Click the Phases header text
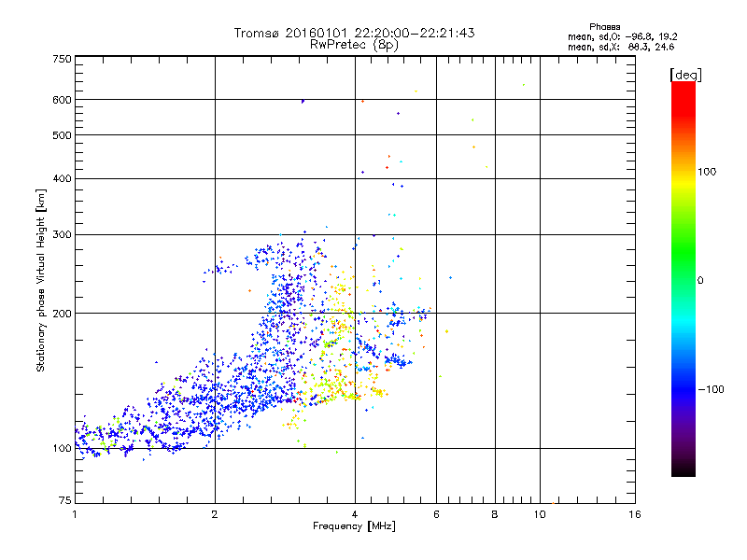This screenshot has height=560, width=747. click(604, 27)
